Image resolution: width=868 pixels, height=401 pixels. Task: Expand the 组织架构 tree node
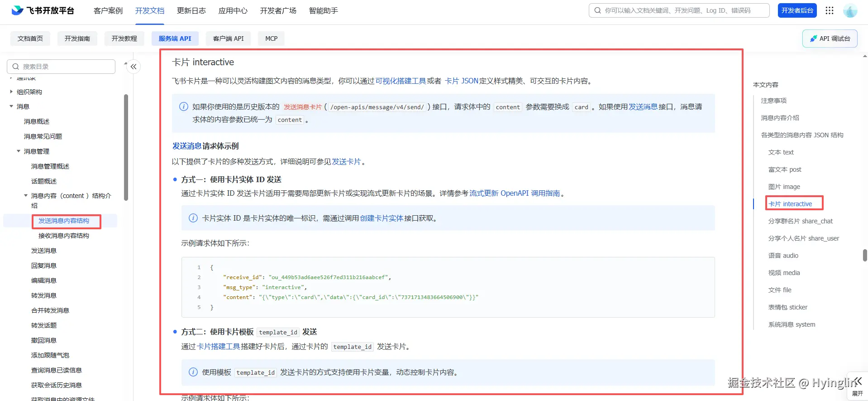(11, 92)
